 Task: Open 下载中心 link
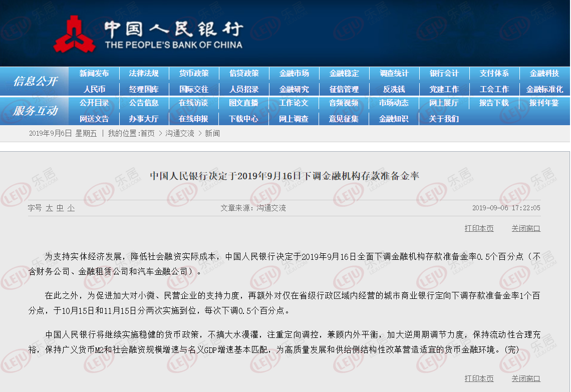[243, 119]
